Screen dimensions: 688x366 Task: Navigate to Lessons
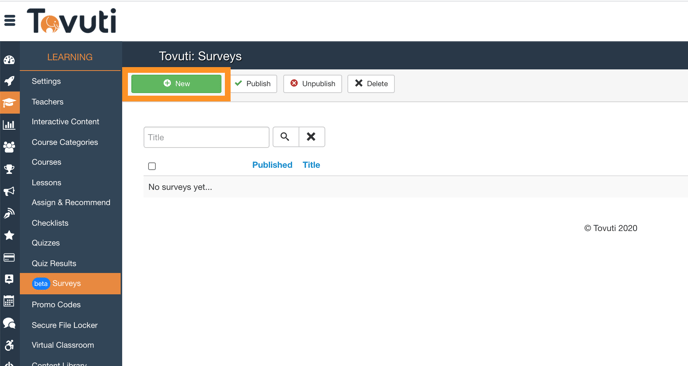pos(46,183)
